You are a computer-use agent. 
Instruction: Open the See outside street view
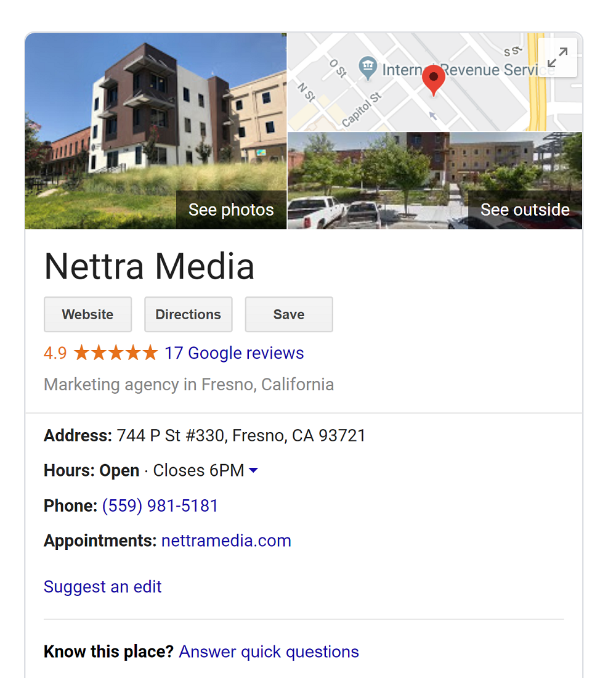(525, 210)
